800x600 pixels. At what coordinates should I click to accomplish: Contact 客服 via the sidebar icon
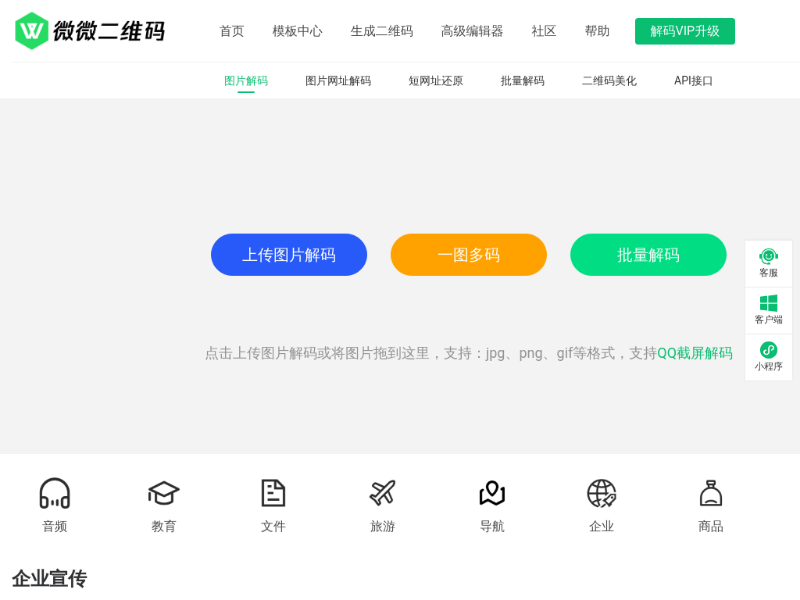click(x=768, y=263)
